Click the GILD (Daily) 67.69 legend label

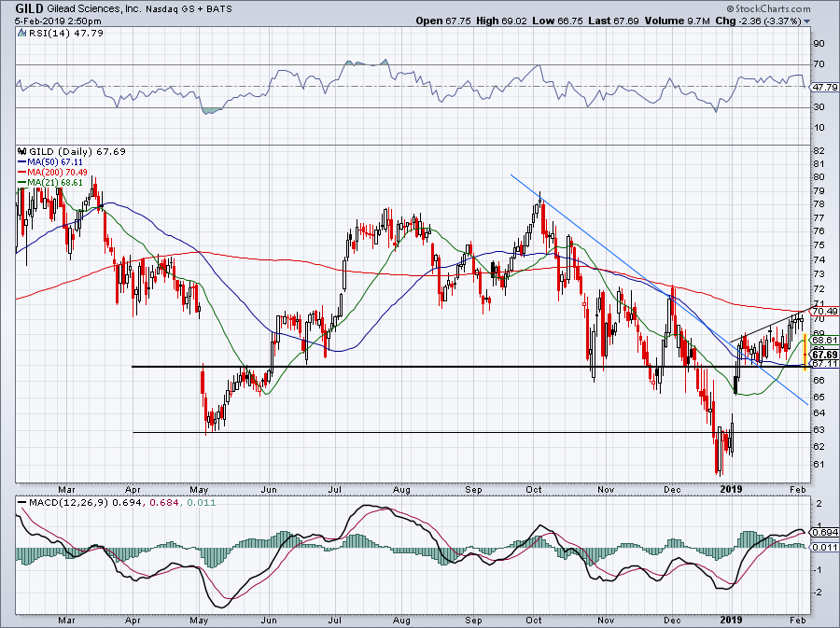pyautogui.click(x=77, y=152)
